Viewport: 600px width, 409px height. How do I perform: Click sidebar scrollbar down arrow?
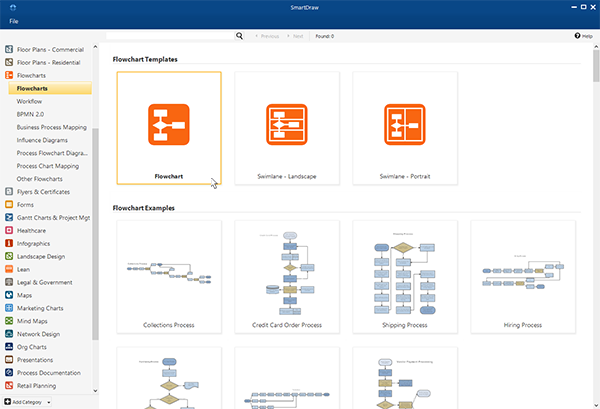pos(95,391)
